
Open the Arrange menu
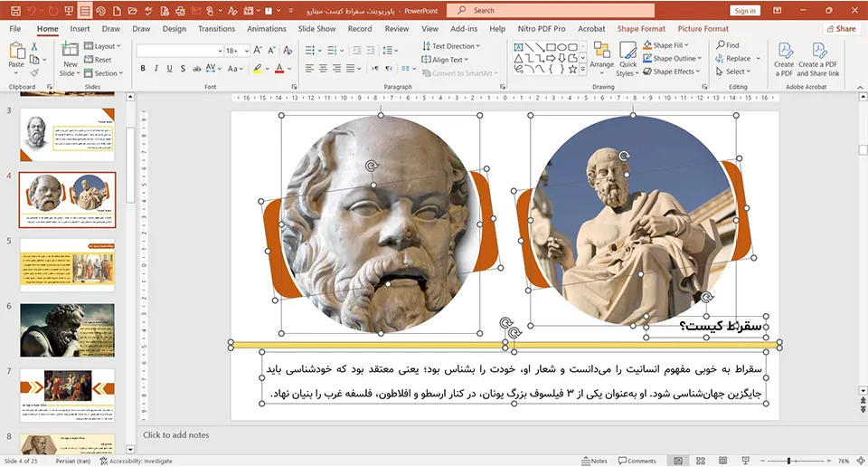(602, 59)
